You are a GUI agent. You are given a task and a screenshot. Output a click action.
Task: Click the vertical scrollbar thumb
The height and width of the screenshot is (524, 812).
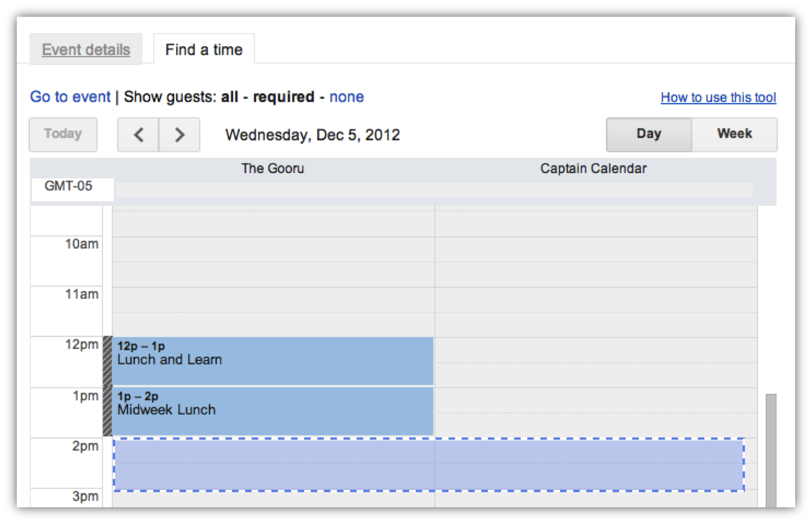point(771,450)
